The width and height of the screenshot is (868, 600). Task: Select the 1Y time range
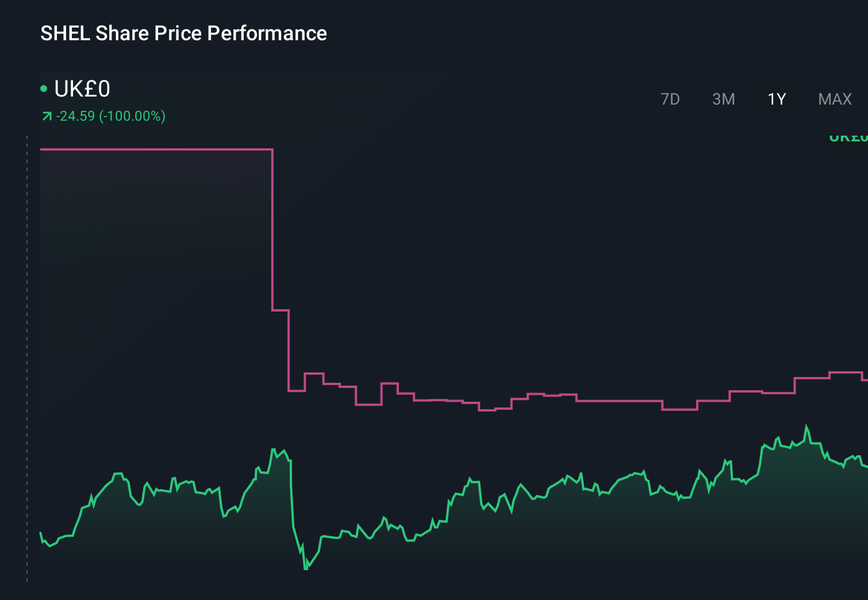(777, 99)
